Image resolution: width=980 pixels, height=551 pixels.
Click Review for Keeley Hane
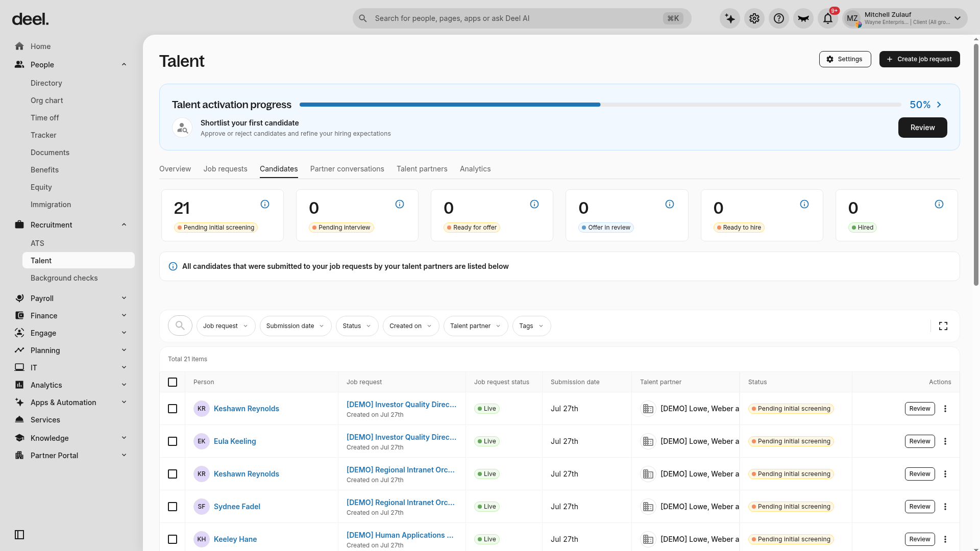click(x=920, y=539)
